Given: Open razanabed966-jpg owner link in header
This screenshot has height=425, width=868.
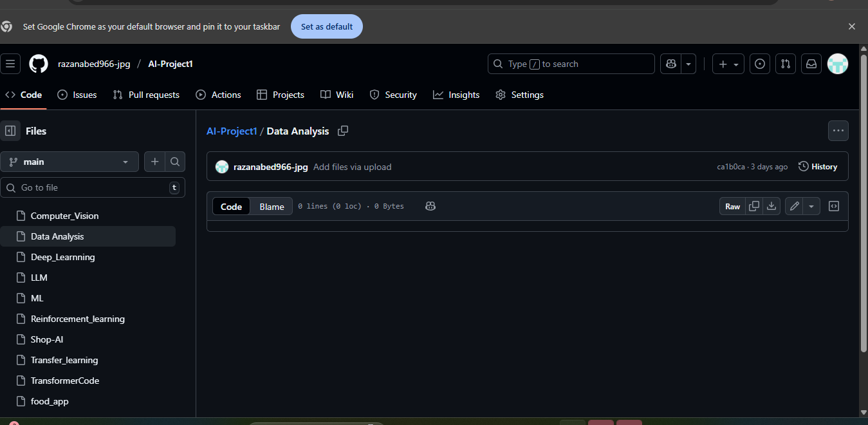Looking at the screenshot, I should click(94, 64).
